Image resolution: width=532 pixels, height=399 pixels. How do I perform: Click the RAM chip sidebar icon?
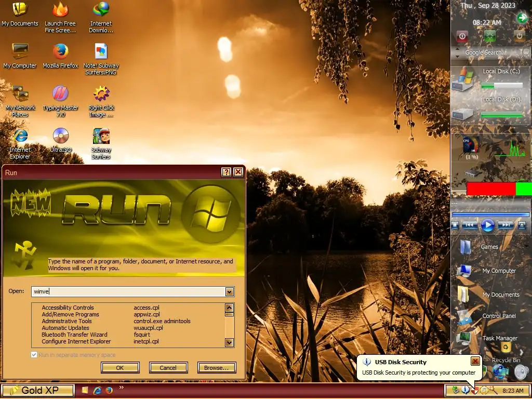(473, 172)
